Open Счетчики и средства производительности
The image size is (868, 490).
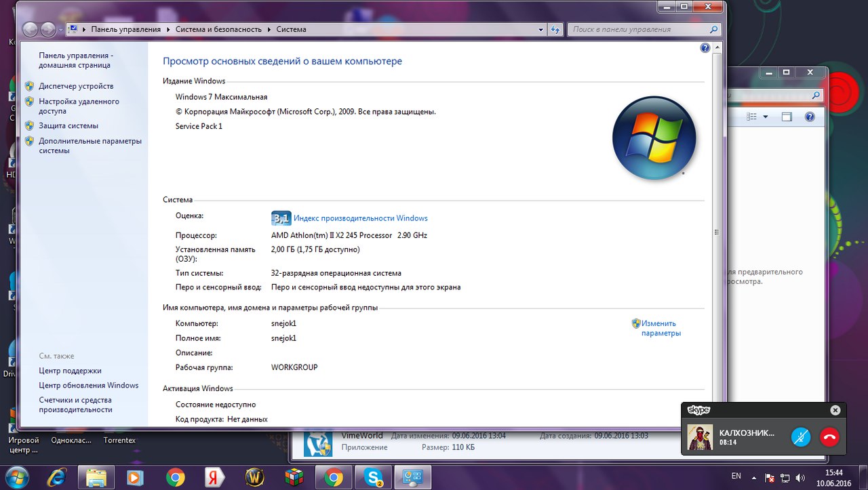click(75, 405)
